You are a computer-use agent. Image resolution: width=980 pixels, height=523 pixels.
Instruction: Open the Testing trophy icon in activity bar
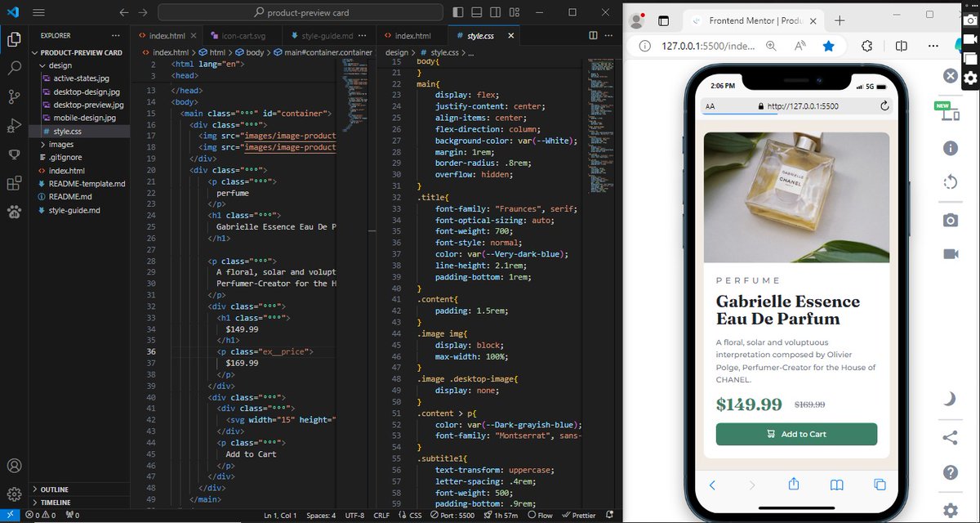(13, 154)
